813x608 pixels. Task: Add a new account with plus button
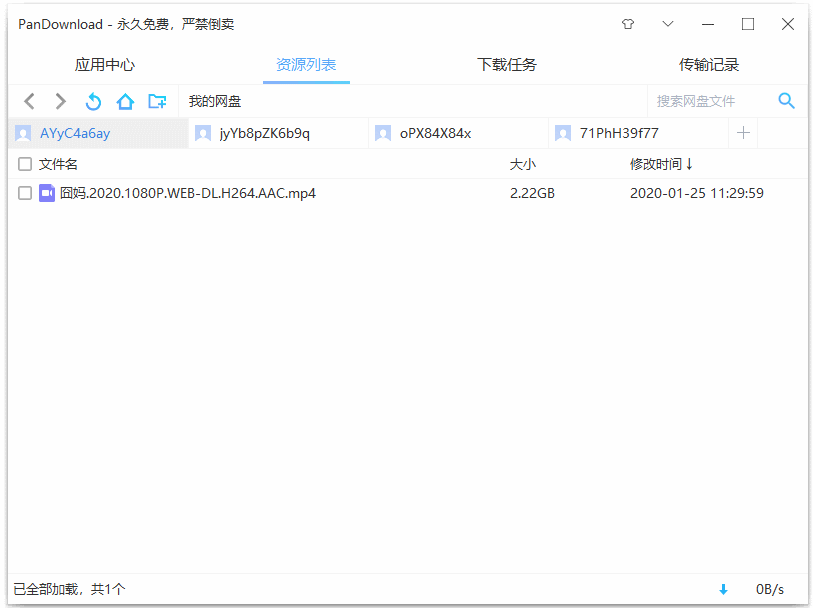point(743,133)
